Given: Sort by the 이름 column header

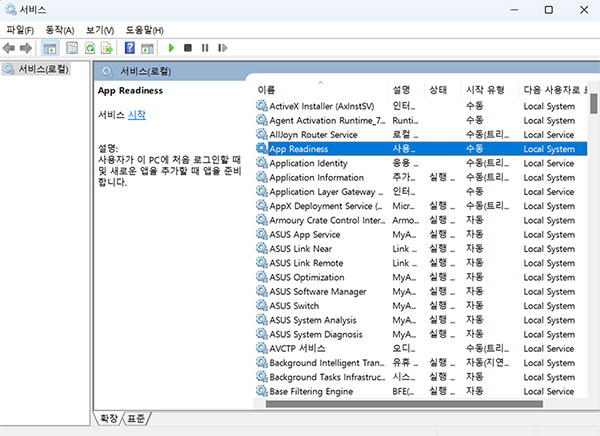Looking at the screenshot, I should (321, 90).
